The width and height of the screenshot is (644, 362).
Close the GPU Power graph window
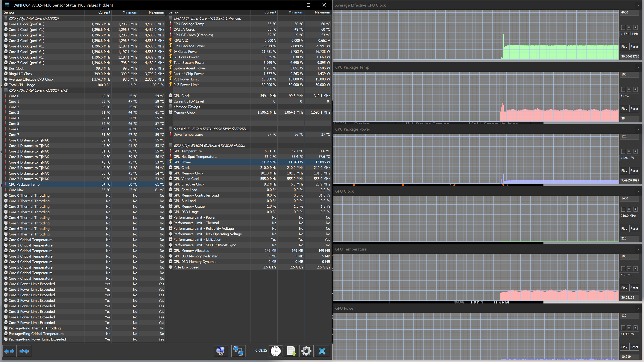coord(638,309)
